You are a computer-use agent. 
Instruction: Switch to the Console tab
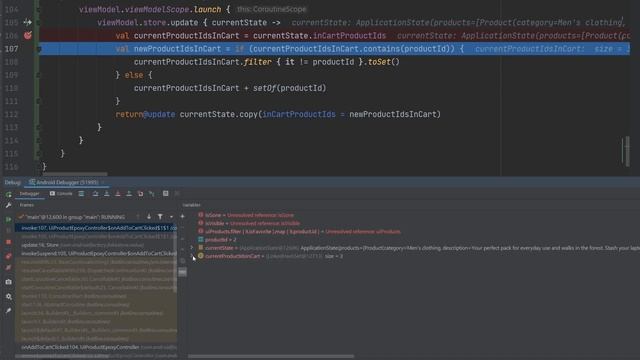pyautogui.click(x=61, y=194)
